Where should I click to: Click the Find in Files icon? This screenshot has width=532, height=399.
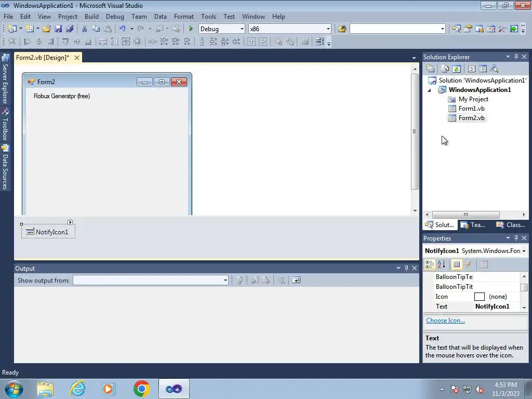coord(342,29)
